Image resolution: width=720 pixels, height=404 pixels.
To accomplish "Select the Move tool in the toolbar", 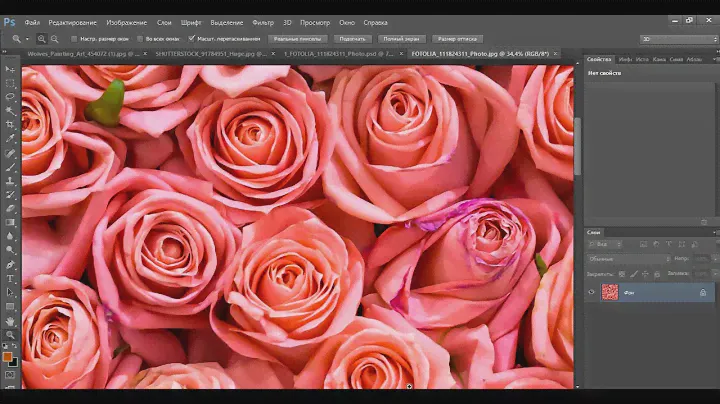I will pos(10,69).
